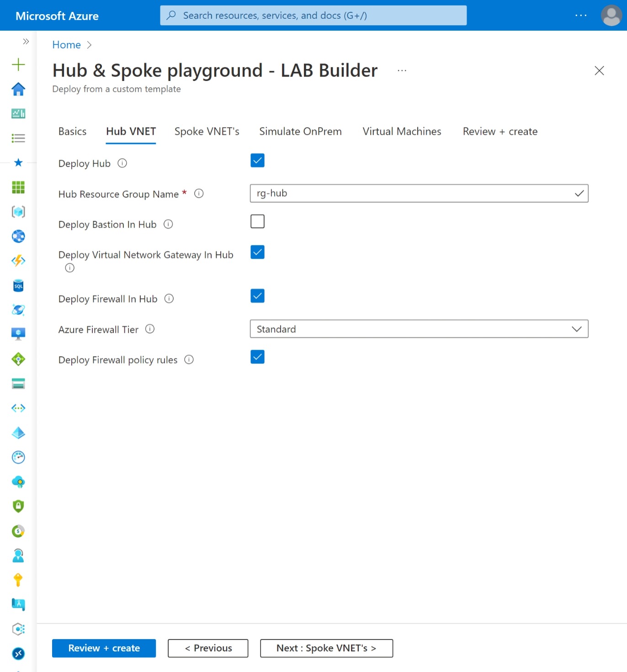Click Next : Spoke VNET's button

(x=327, y=648)
